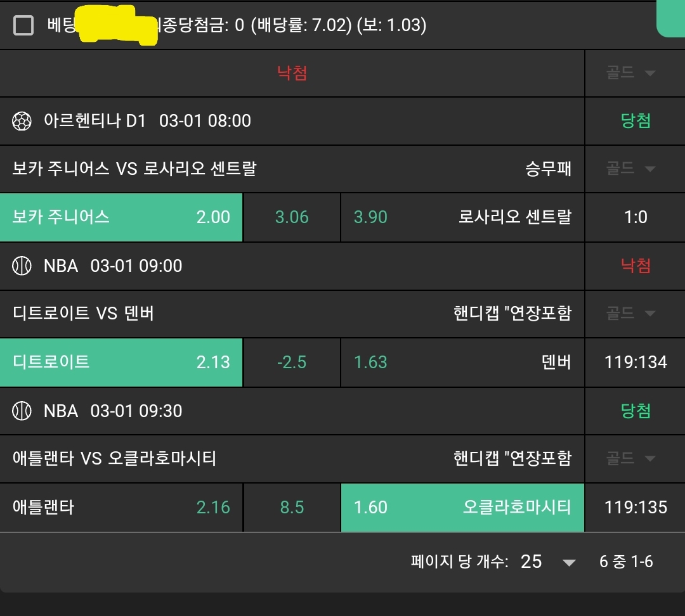
Task: Click 덴버 1.63 odds cell
Action: [462, 363]
